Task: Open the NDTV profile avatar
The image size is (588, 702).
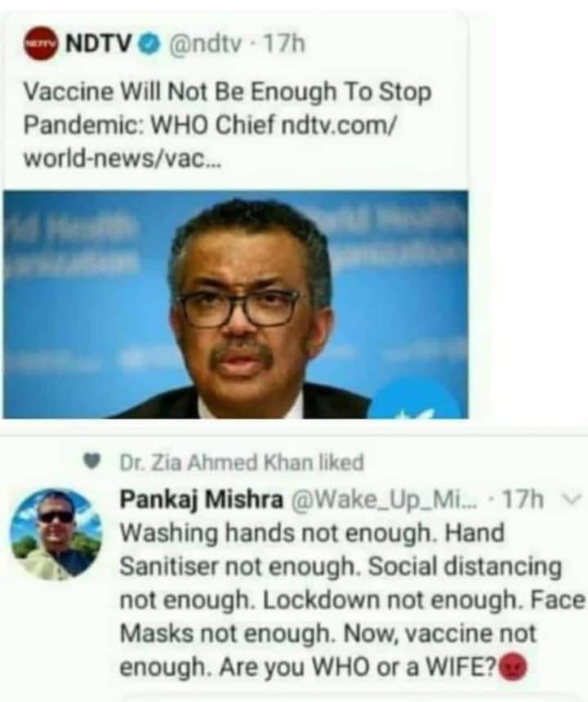Action: 41,43
